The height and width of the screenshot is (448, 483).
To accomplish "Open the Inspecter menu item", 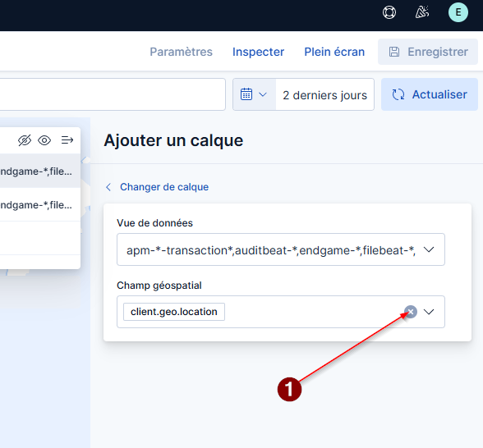I will [x=258, y=52].
